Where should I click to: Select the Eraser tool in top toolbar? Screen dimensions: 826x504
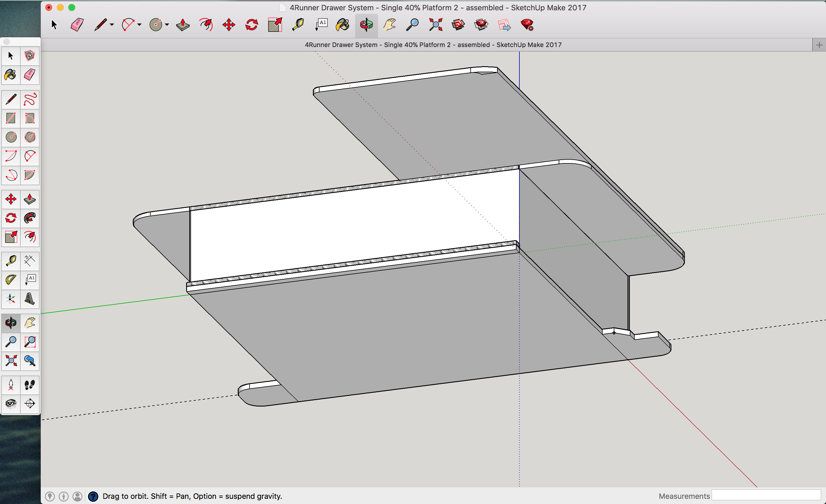[77, 25]
